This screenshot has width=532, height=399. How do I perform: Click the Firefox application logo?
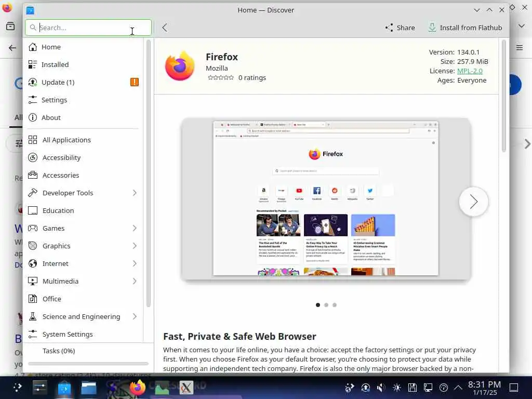click(x=180, y=66)
